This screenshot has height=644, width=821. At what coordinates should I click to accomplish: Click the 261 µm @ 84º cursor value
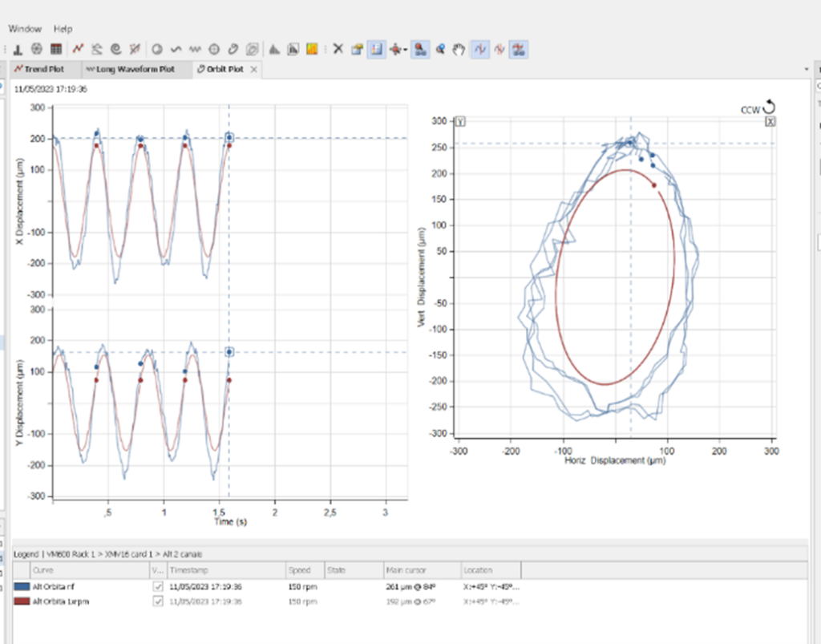pos(410,586)
